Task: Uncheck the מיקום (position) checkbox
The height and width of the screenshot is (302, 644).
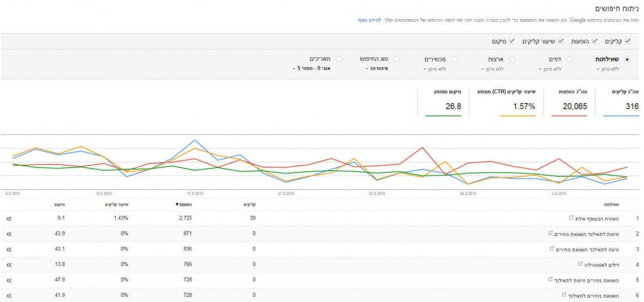Action: (512, 41)
